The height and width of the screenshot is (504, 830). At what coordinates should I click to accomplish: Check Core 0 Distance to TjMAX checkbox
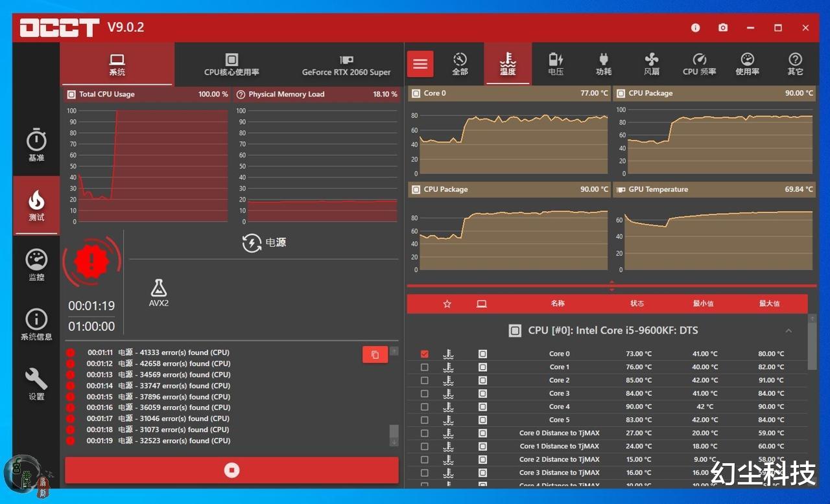pyautogui.click(x=425, y=433)
